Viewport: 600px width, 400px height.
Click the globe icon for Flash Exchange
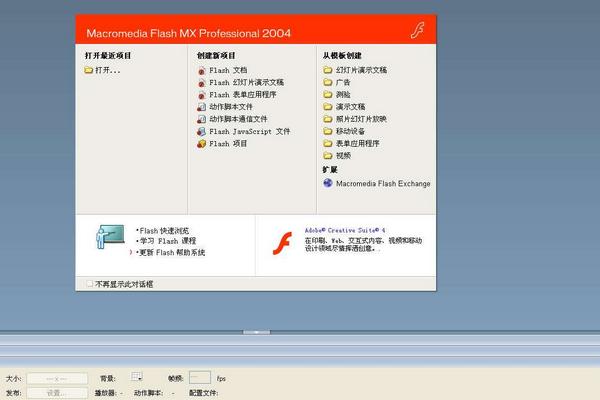328,183
